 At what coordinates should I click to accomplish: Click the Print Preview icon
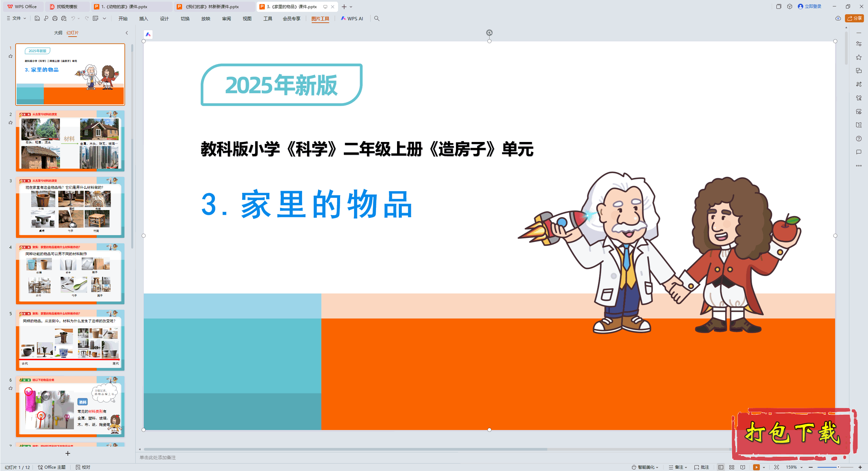pos(64,19)
